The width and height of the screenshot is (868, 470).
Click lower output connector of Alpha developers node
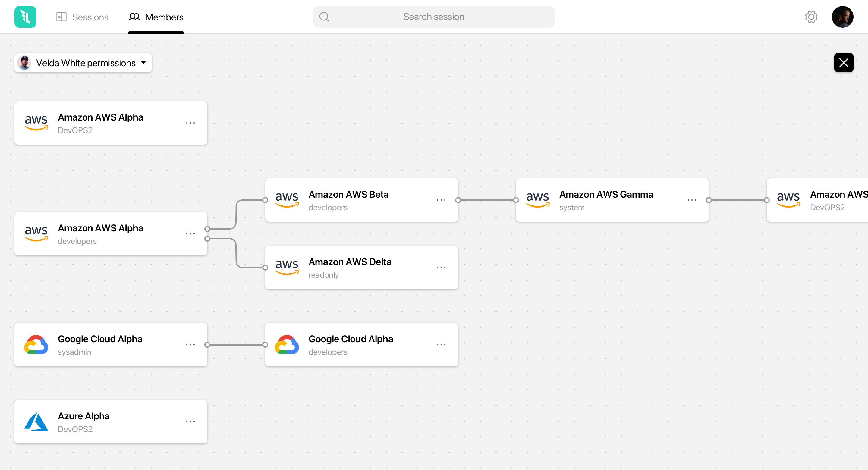[x=207, y=239]
